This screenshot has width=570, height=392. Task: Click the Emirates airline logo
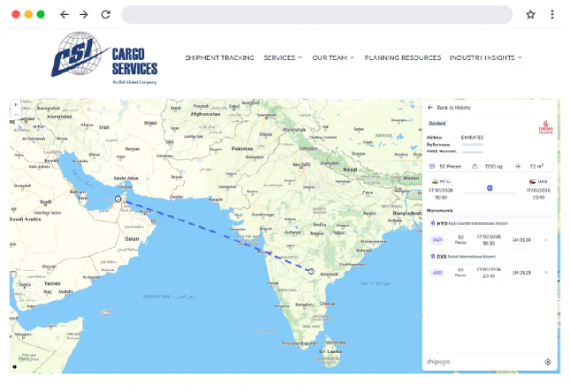[545, 127]
